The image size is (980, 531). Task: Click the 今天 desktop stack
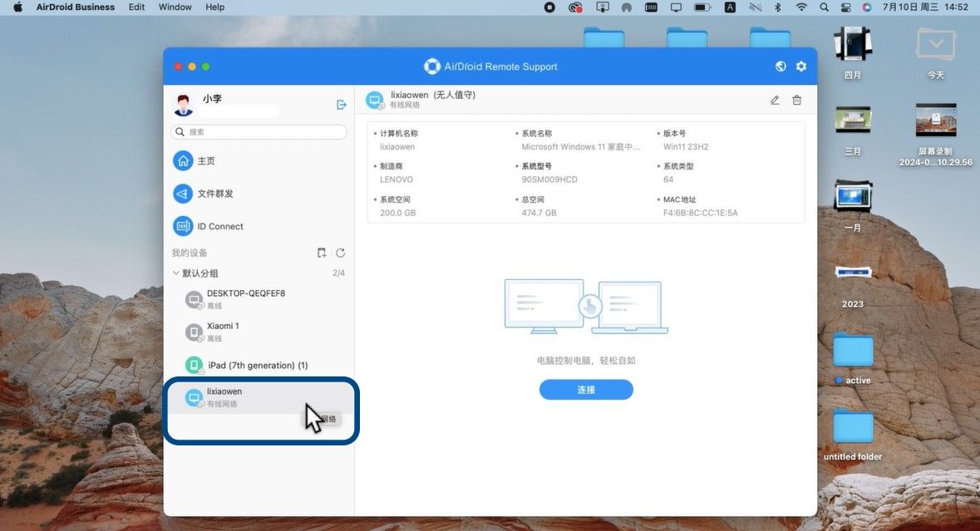click(x=936, y=52)
